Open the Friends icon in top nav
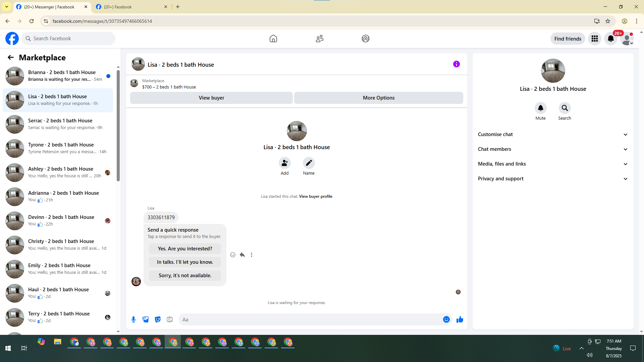This screenshot has width=644, height=362. click(x=320, y=39)
